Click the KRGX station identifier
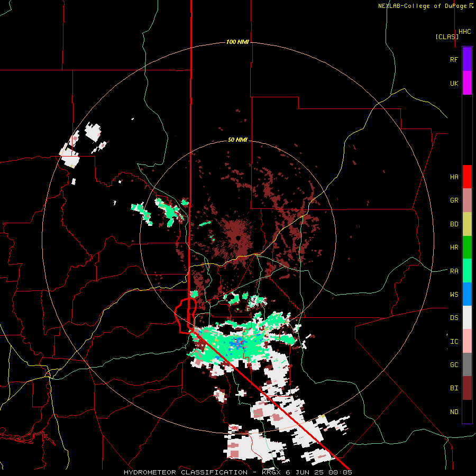 point(271,472)
